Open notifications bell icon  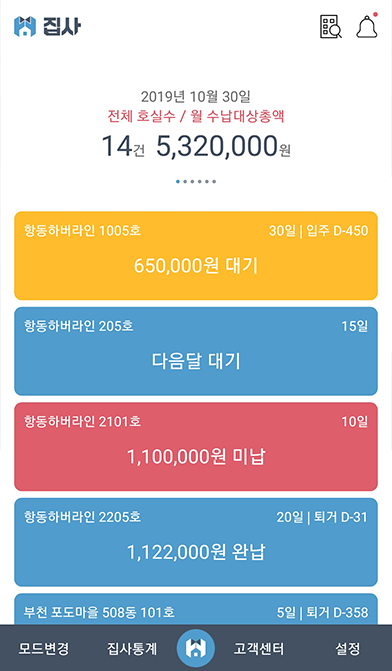[367, 26]
